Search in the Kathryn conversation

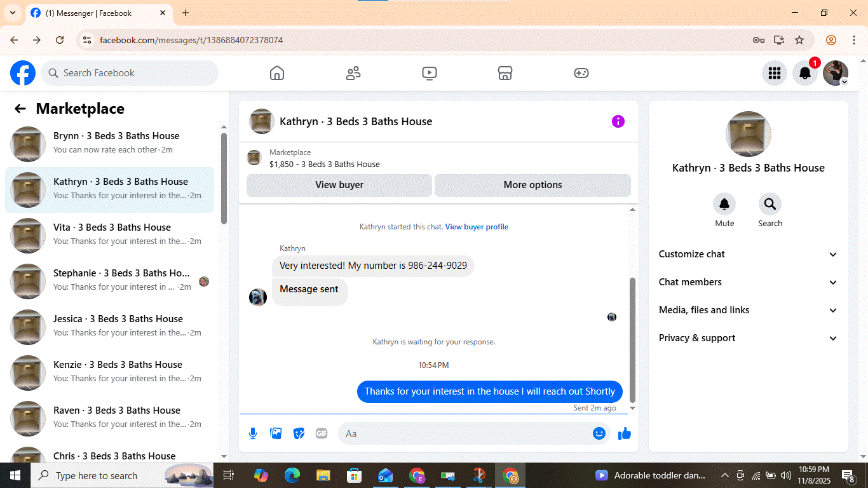point(770,204)
